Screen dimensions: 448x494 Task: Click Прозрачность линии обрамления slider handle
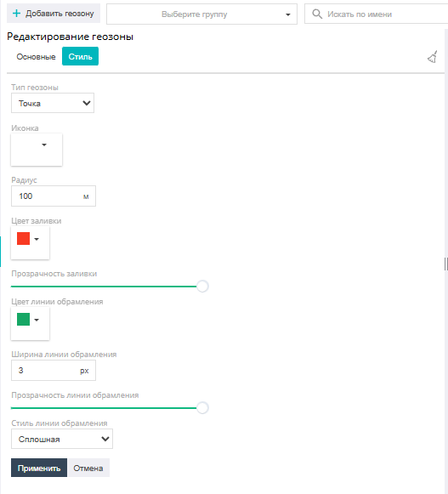202,407
